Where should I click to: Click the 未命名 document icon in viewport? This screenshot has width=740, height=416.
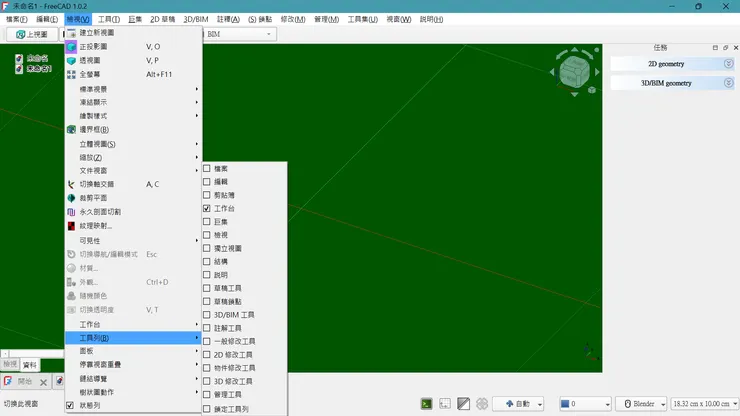(19, 59)
